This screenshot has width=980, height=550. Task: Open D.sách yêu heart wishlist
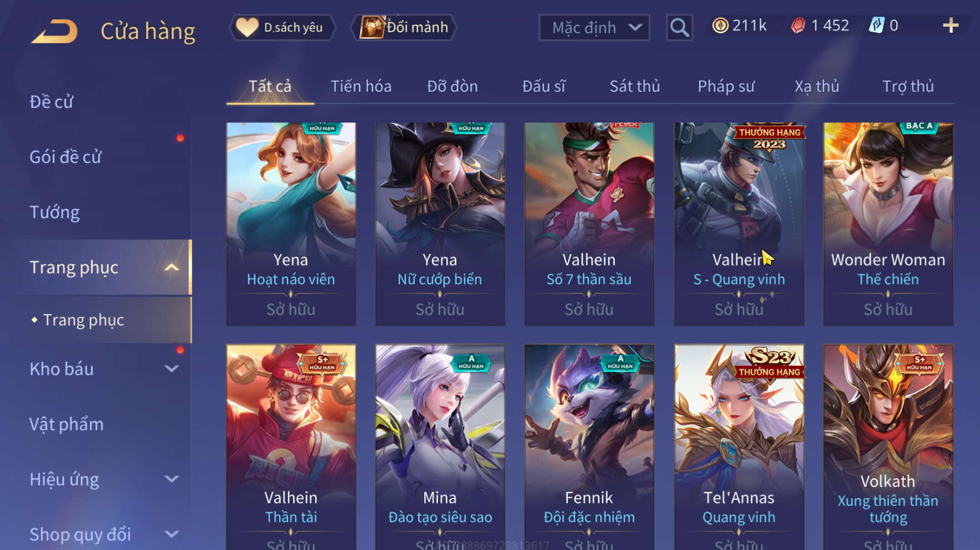[x=283, y=27]
